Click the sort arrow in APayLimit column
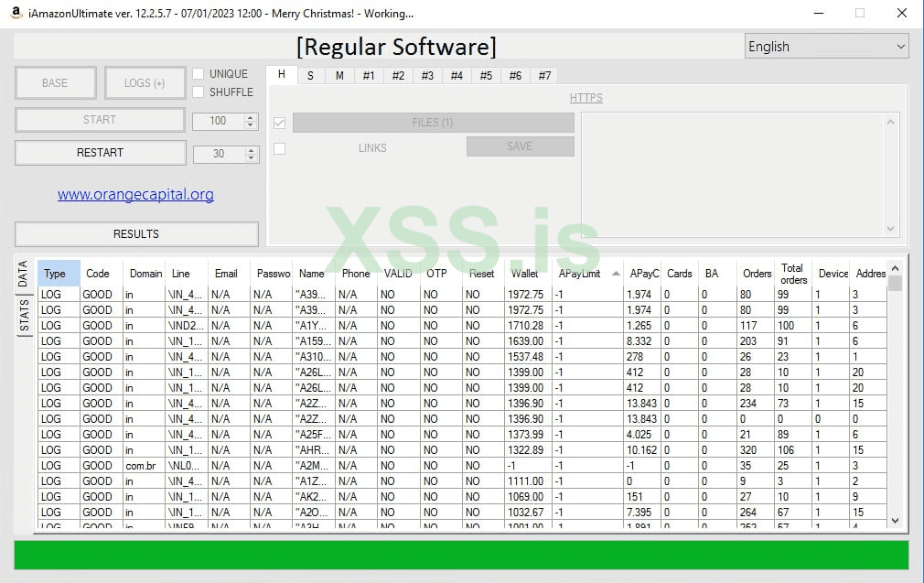The height and width of the screenshot is (583, 924). (x=615, y=274)
